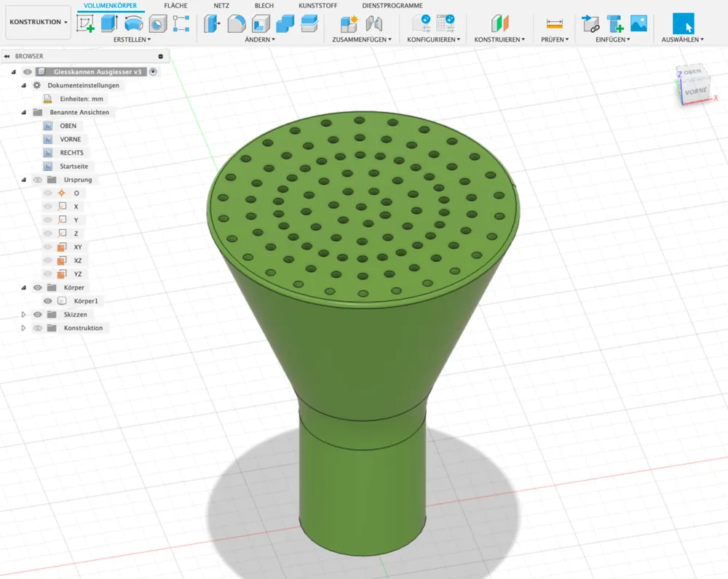Switch to the NETZ tab
728x579 pixels.
(221, 6)
